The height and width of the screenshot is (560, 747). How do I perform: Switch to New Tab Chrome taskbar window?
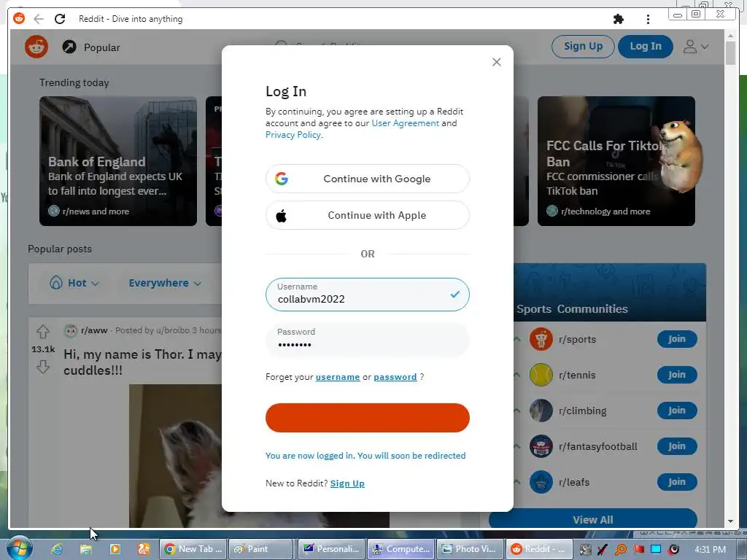(x=193, y=549)
